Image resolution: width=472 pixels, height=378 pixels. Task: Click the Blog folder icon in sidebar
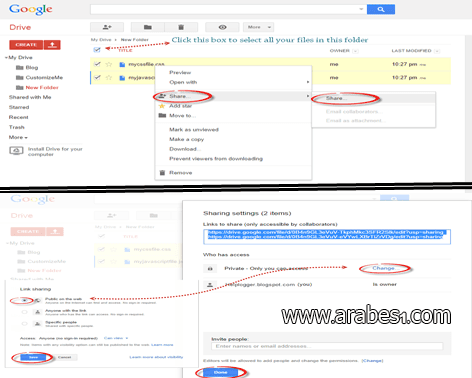pos(20,67)
